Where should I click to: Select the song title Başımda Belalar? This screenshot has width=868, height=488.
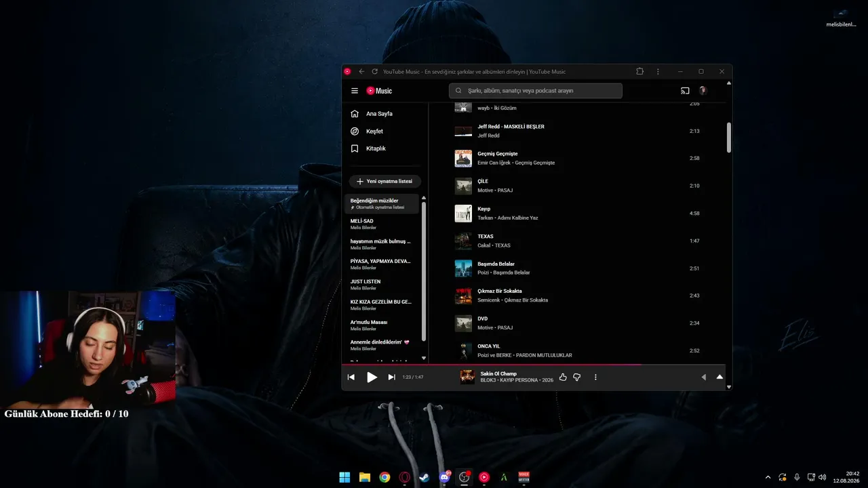point(496,264)
